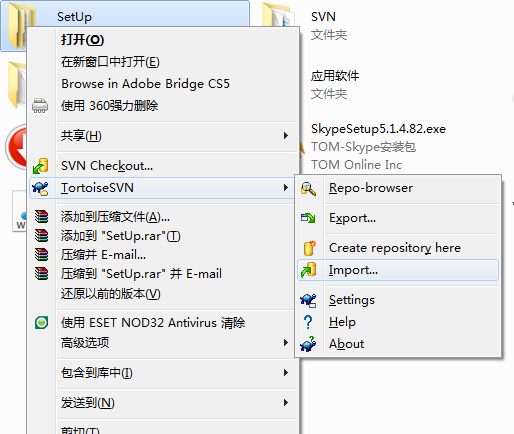514x434 pixels.
Task: Click the Import icon in submenu
Action: [x=308, y=270]
